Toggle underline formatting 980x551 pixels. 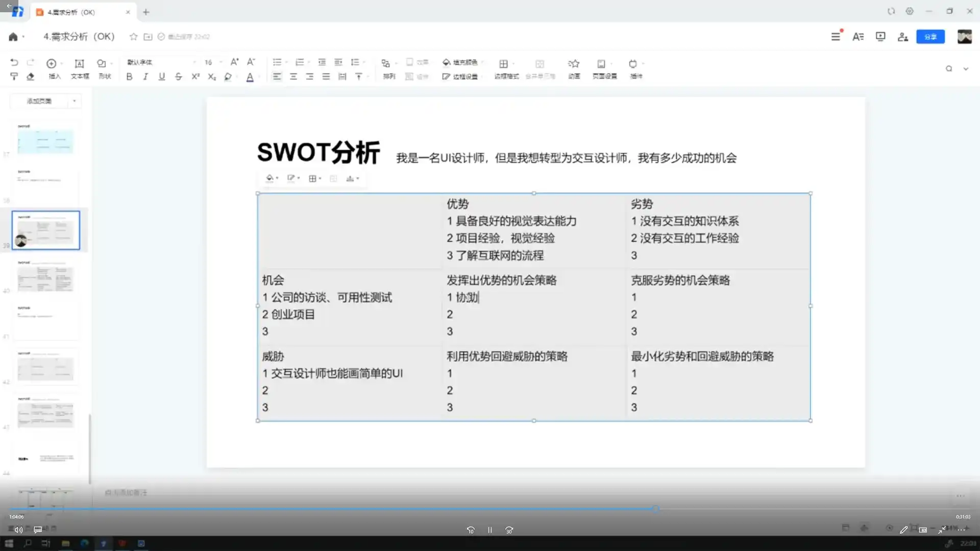pos(162,77)
